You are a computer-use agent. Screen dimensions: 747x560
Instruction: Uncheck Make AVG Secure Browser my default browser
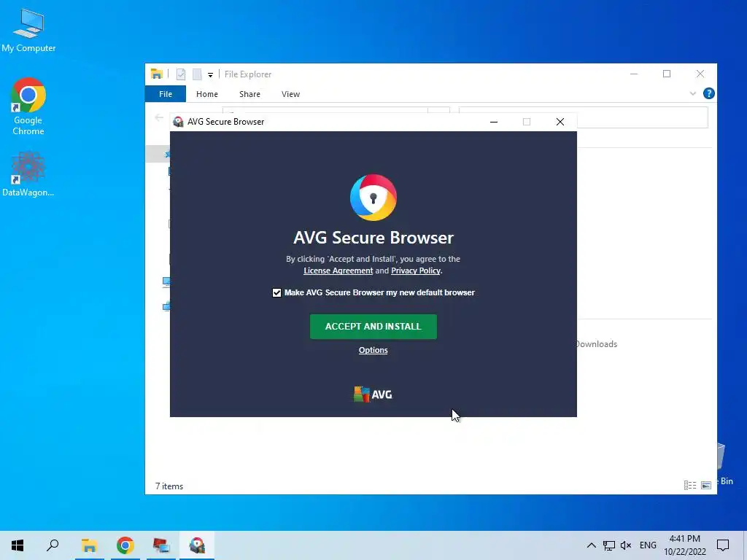276,293
